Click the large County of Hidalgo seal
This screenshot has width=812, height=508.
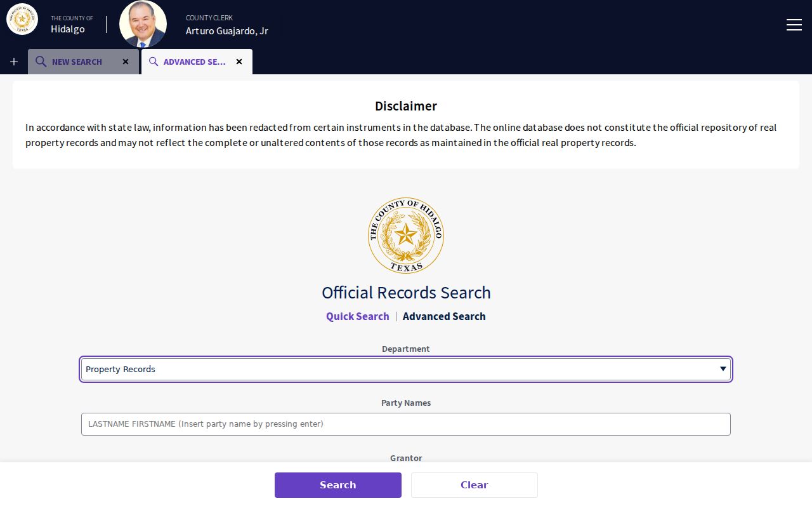(406, 235)
